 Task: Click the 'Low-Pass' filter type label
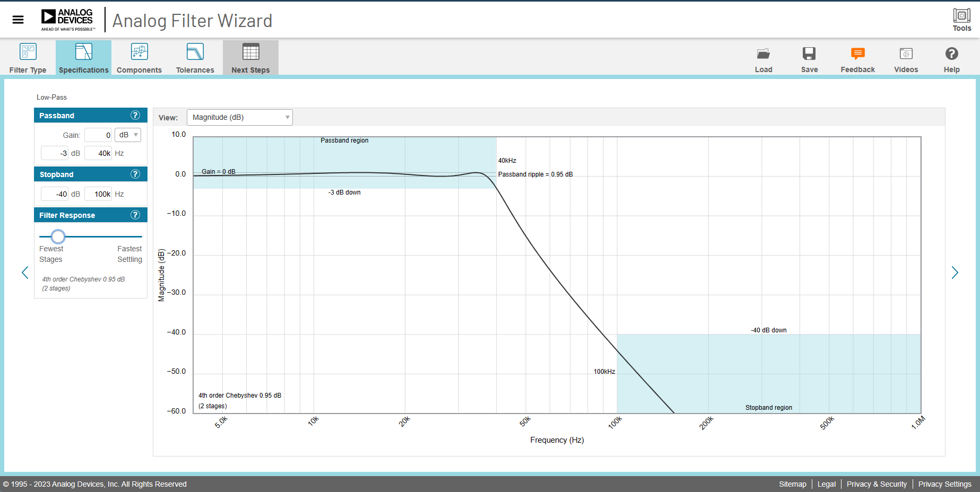point(51,97)
